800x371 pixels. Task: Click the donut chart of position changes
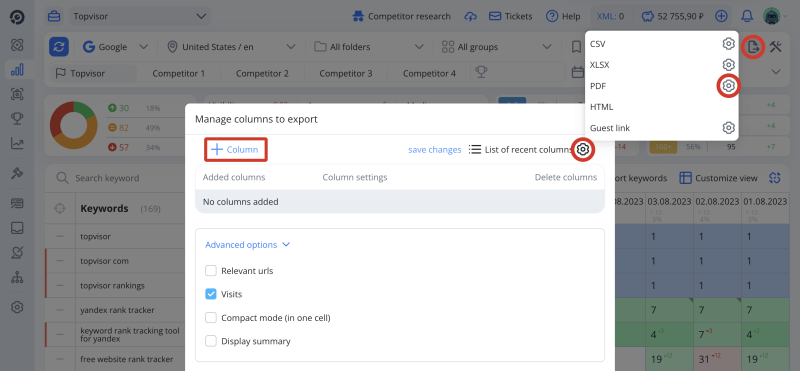(x=73, y=125)
